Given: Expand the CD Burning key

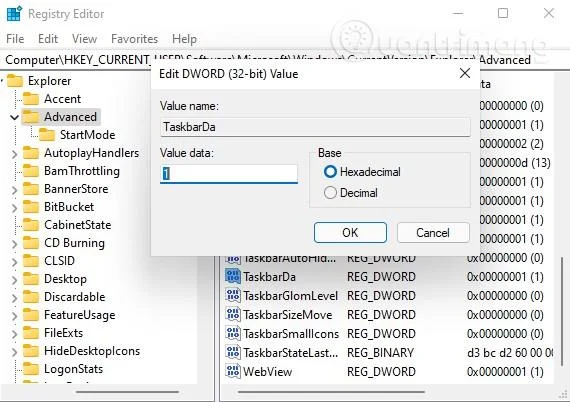Looking at the screenshot, I should (14, 244).
